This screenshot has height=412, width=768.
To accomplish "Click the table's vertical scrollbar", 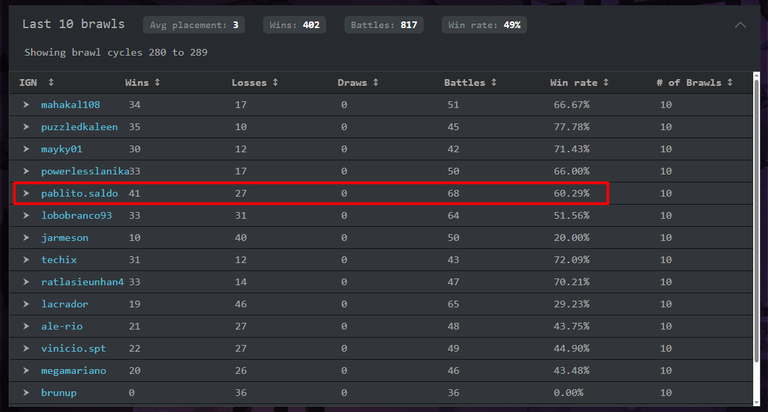I will [756, 220].
